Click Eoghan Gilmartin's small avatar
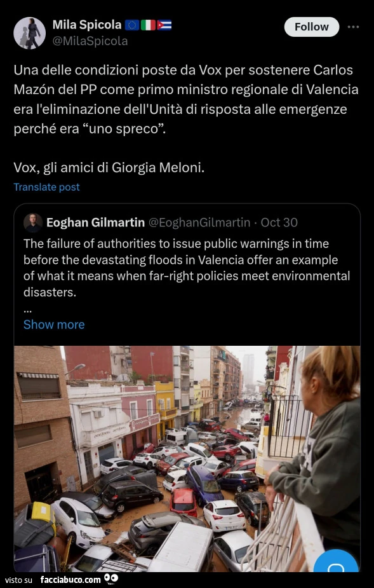374x588 pixels. pos(33,222)
